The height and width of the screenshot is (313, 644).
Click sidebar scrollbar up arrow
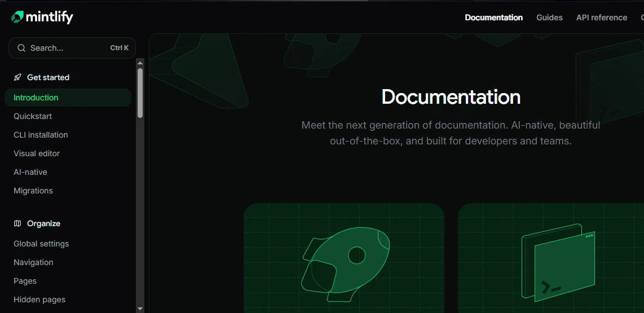[x=140, y=63]
